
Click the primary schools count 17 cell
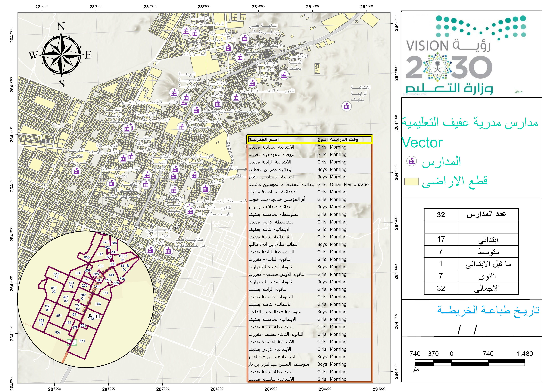click(441, 239)
